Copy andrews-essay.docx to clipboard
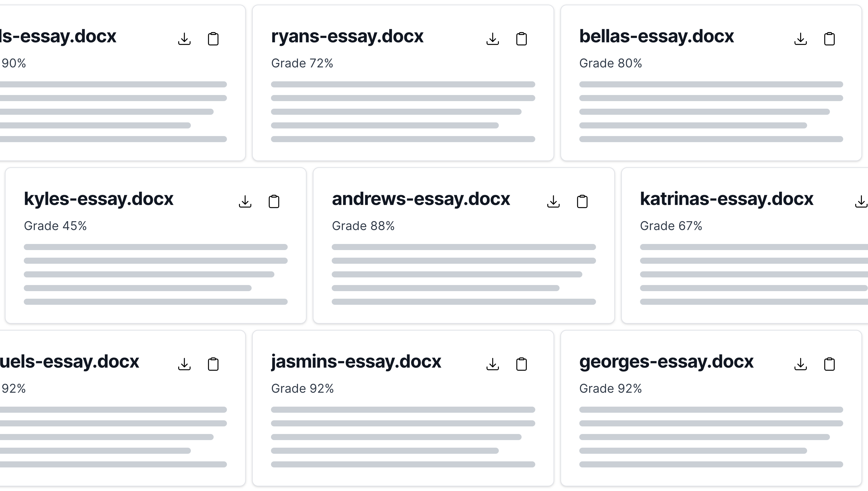Image resolution: width=868 pixels, height=491 pixels. tap(582, 202)
